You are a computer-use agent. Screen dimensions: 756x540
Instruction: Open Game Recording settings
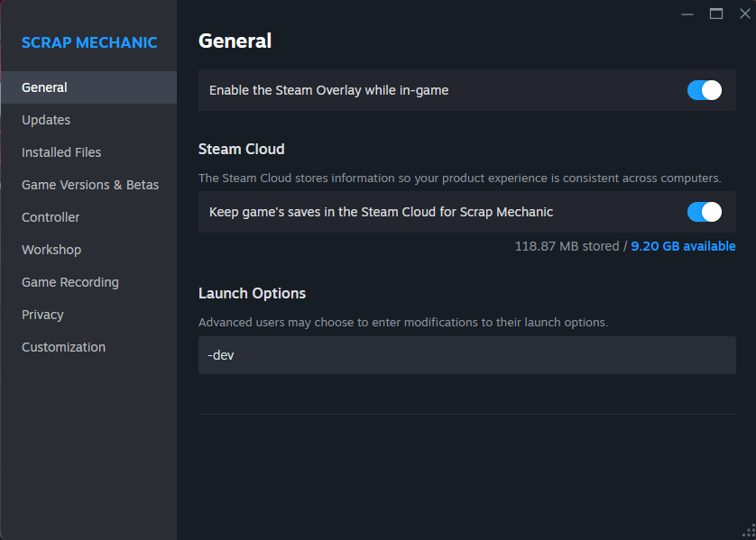tap(88, 282)
